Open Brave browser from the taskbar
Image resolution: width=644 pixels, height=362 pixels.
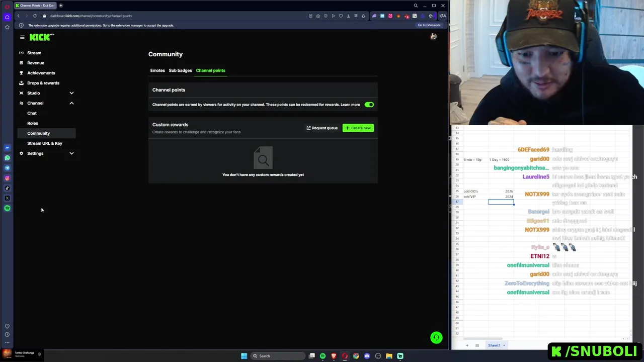334,356
